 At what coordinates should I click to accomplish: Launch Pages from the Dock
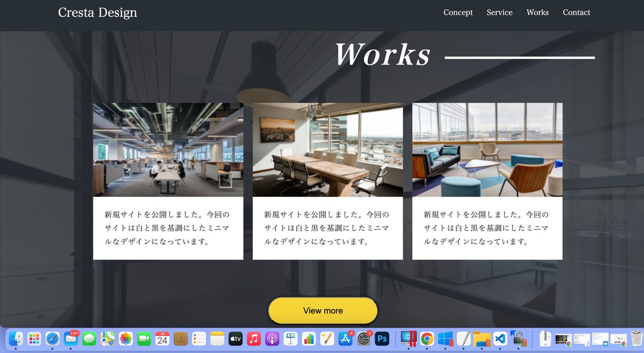(327, 339)
